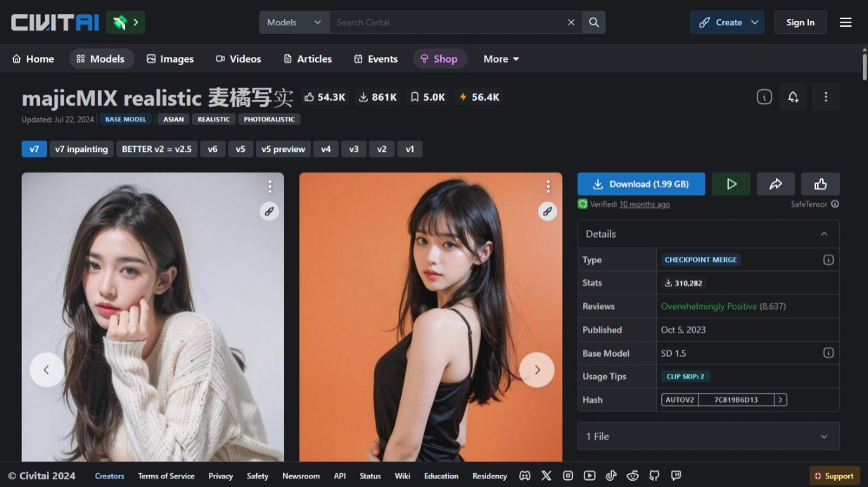
Task: Go to the next gallery image with the arrow
Action: click(537, 369)
